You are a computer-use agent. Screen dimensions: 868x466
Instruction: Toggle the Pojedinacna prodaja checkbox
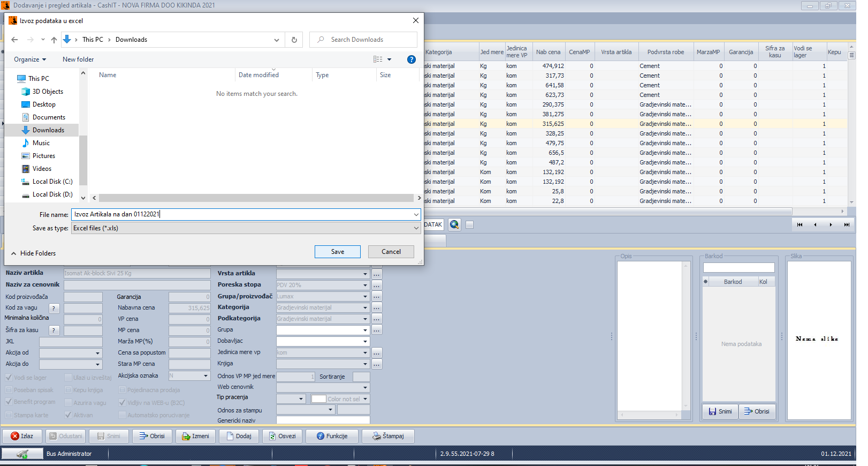point(122,390)
